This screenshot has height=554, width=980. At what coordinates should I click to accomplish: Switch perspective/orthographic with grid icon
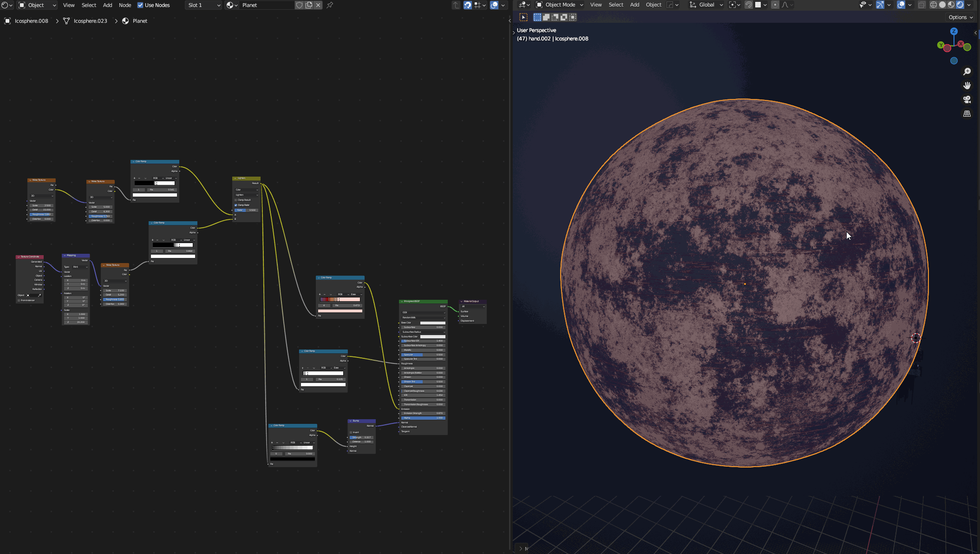point(967,113)
